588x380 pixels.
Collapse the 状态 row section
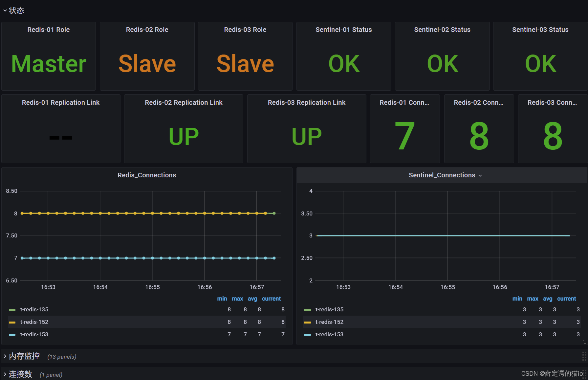(x=13, y=11)
